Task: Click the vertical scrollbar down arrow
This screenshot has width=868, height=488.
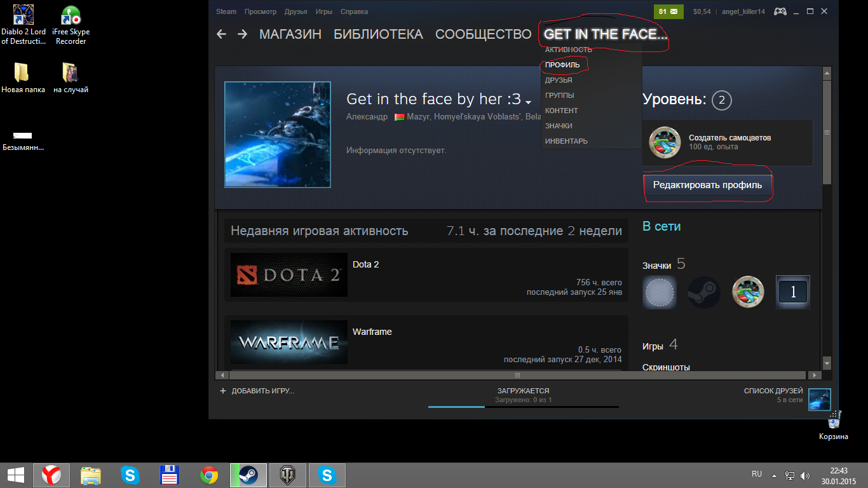Action: point(827,363)
